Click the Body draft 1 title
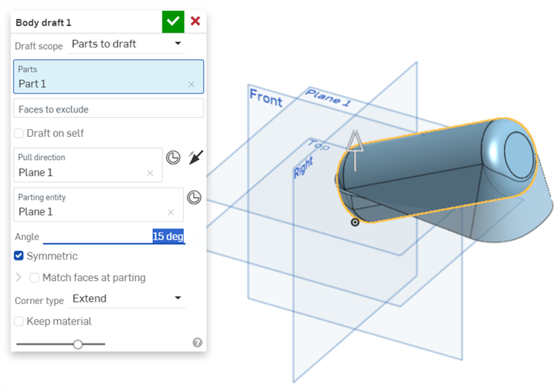The image size is (558, 392). [x=44, y=23]
